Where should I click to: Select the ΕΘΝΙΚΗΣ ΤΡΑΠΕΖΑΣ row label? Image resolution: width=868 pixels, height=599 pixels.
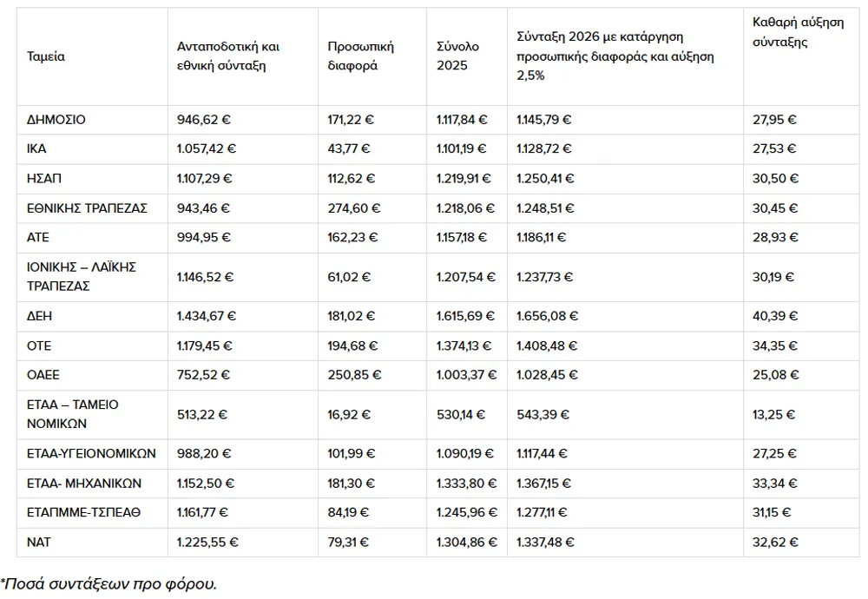point(87,208)
